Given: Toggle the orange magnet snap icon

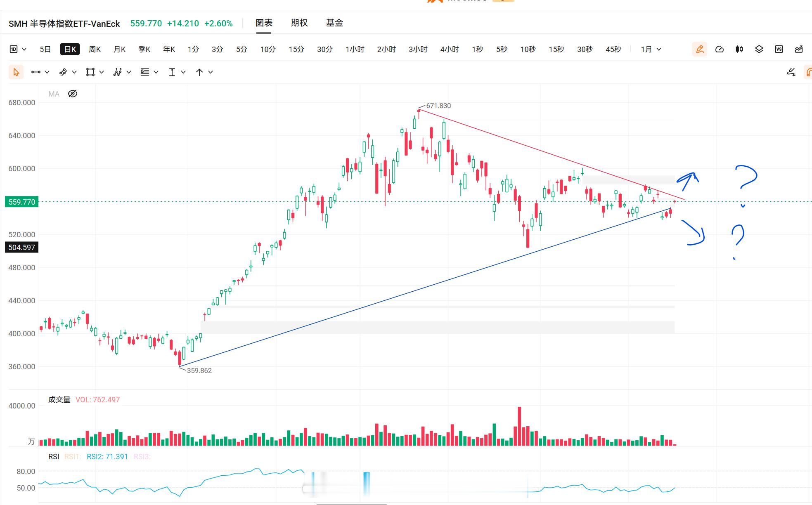Looking at the screenshot, I should (x=808, y=72).
